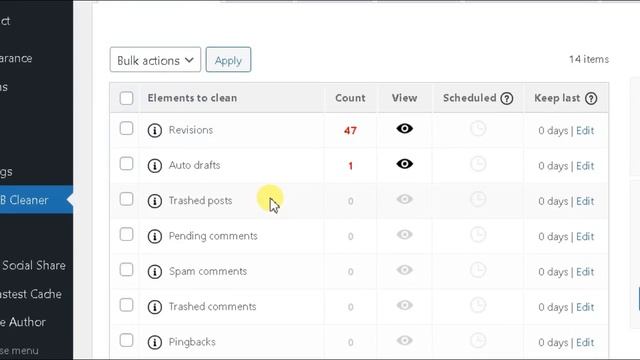640x360 pixels.
Task: Click the Pingbacks row label
Action: pos(192,342)
